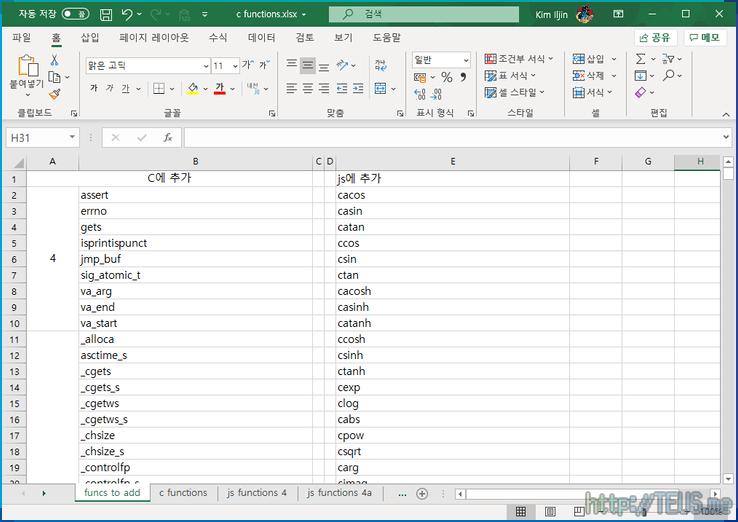Apply red font color

click(219, 88)
